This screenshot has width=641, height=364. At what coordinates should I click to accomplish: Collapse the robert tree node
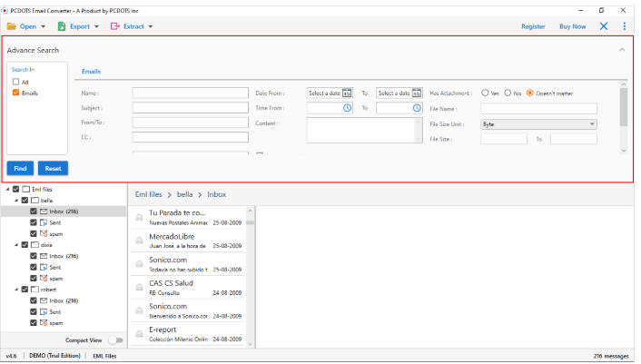16,290
